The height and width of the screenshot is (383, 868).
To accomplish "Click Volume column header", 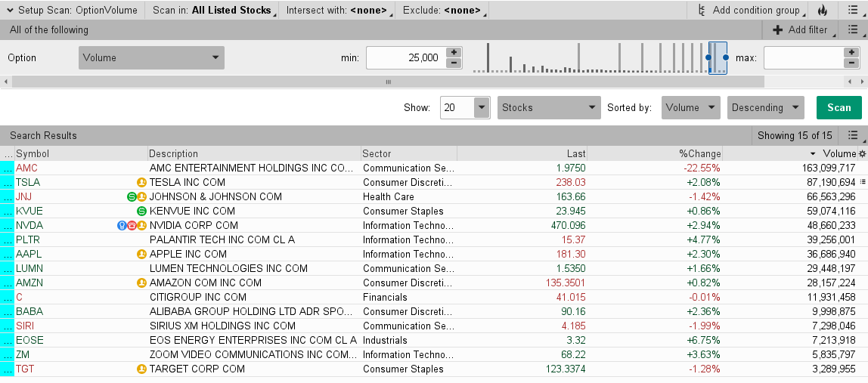I will [x=790, y=154].
